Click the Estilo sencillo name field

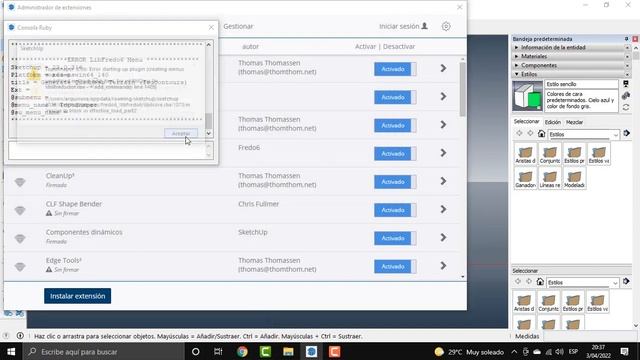[581, 84]
